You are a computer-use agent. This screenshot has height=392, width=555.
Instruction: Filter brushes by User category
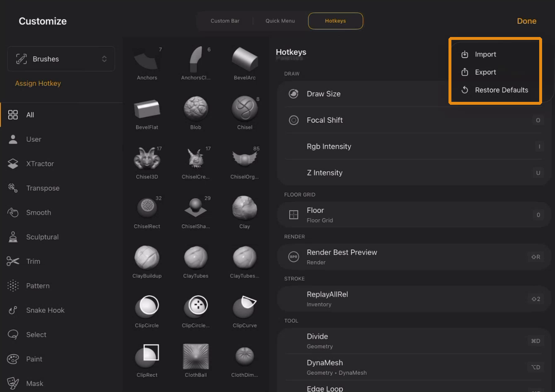click(x=61, y=139)
